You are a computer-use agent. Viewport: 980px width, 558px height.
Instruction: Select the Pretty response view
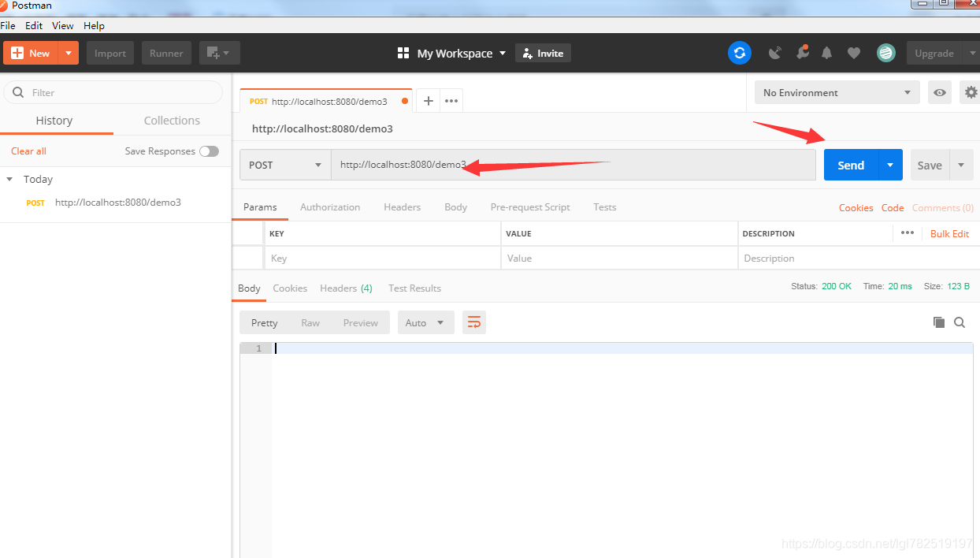click(x=264, y=322)
